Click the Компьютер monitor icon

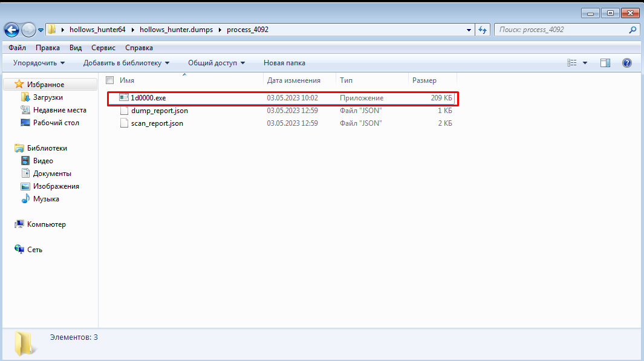[x=19, y=224]
